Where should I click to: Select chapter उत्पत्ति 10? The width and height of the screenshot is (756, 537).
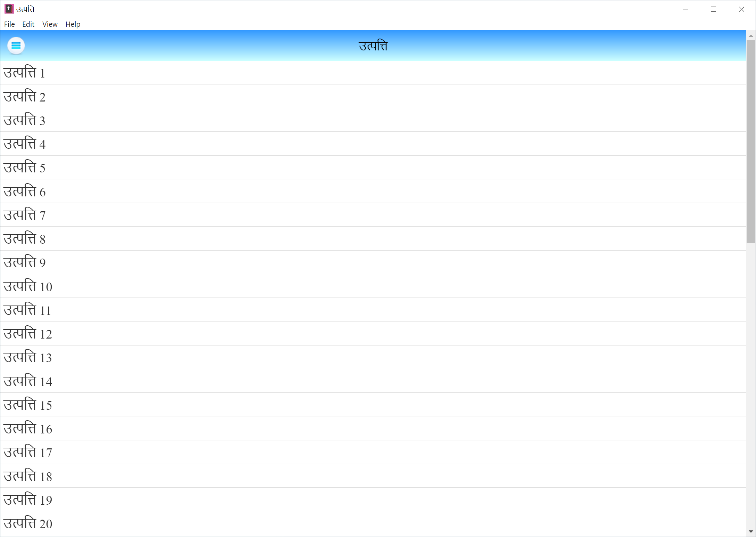(28, 286)
